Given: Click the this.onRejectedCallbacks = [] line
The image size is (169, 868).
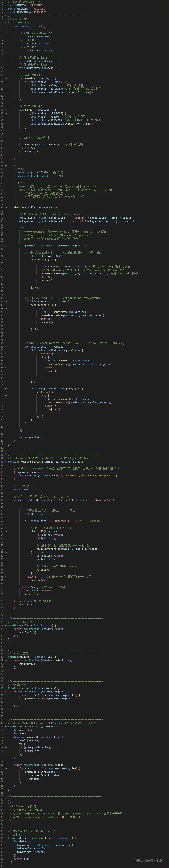Looking at the screenshot, I should coord(41,68).
